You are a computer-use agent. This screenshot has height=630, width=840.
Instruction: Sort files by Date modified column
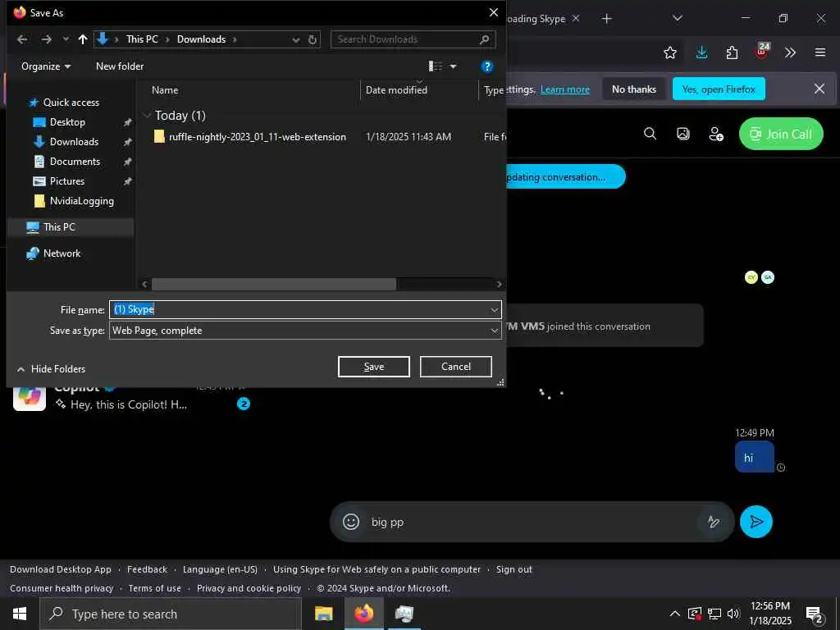[x=396, y=90]
